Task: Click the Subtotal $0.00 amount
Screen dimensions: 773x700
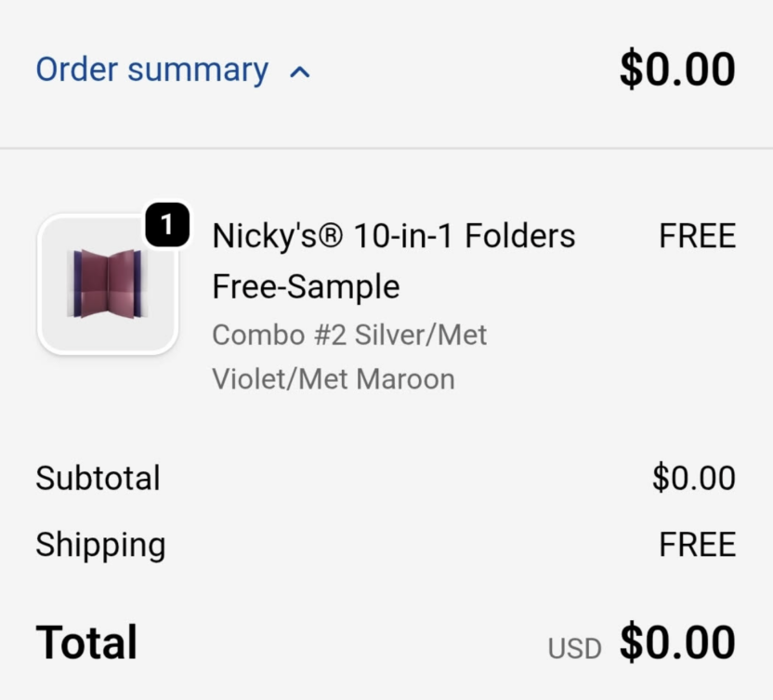Action: click(x=693, y=478)
